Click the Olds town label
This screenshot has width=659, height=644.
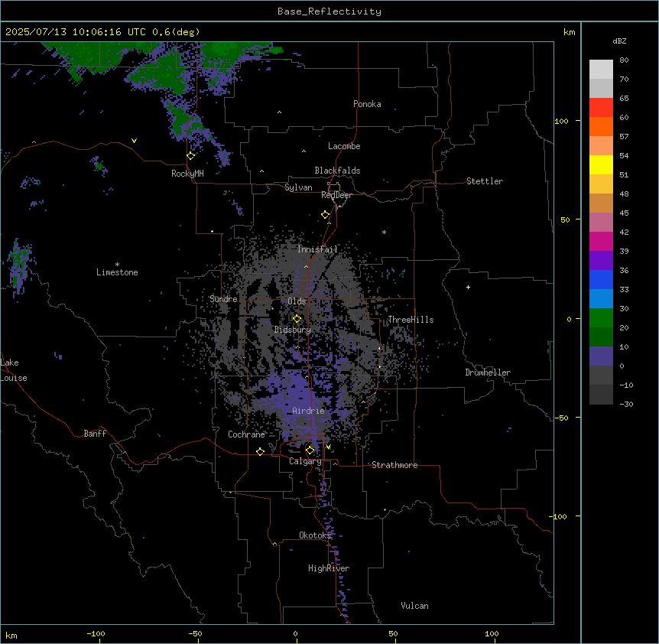pos(297,301)
